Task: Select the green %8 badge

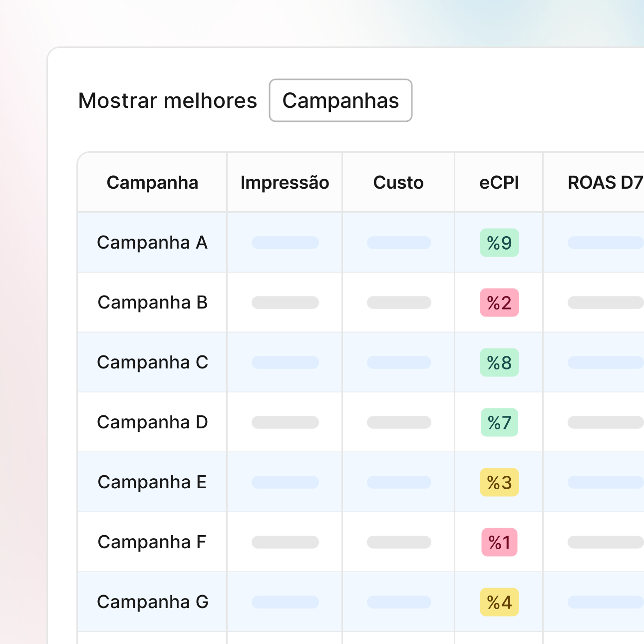Action: 499,363
